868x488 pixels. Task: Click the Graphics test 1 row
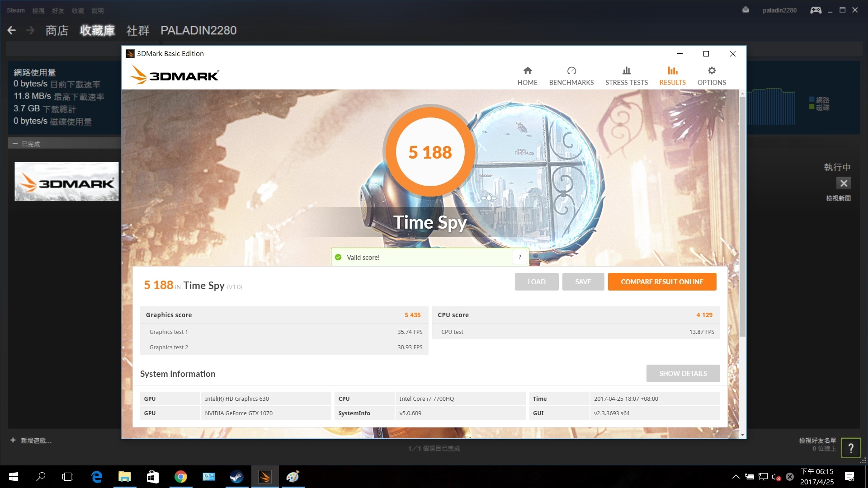[284, 332]
